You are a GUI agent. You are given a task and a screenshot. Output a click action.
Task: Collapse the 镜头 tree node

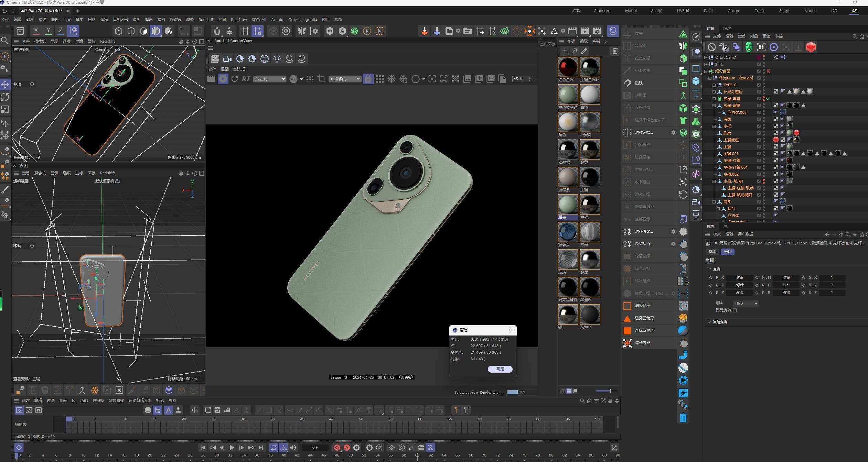pos(714,202)
